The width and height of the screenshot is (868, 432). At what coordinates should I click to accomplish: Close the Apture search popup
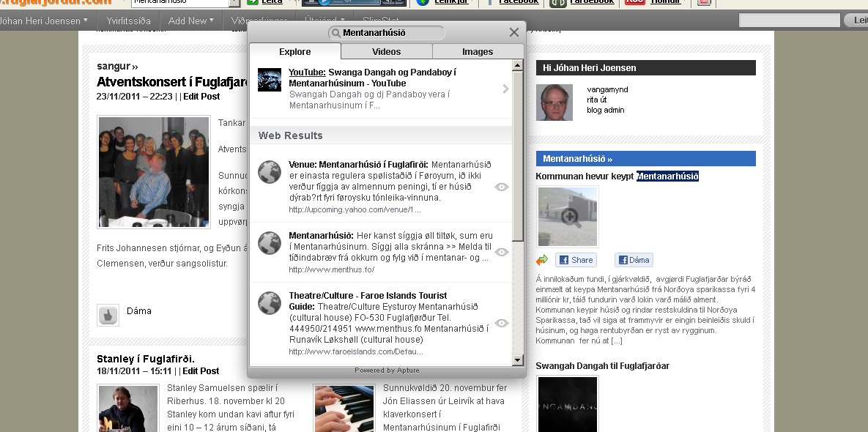513,33
